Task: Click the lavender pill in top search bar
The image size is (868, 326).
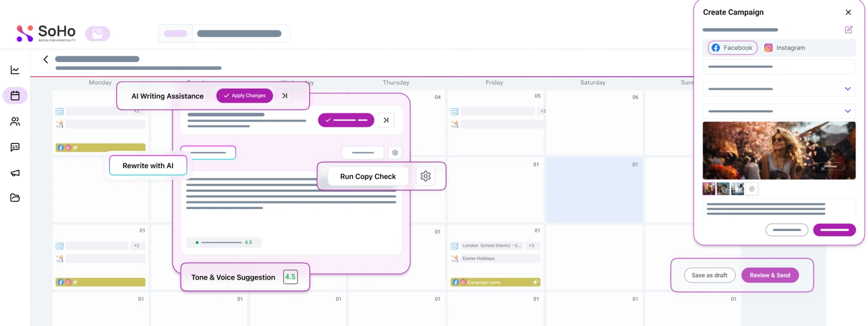Action: pyautogui.click(x=176, y=34)
